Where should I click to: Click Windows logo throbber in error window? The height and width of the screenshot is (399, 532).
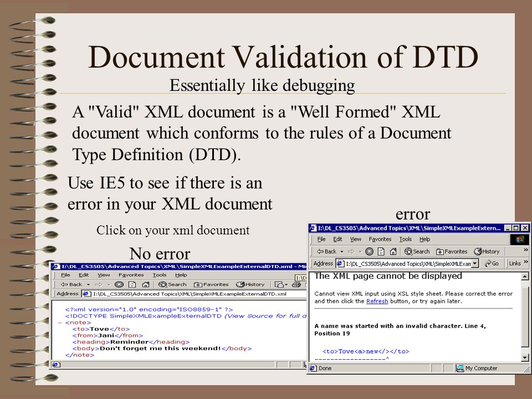pos(519,239)
